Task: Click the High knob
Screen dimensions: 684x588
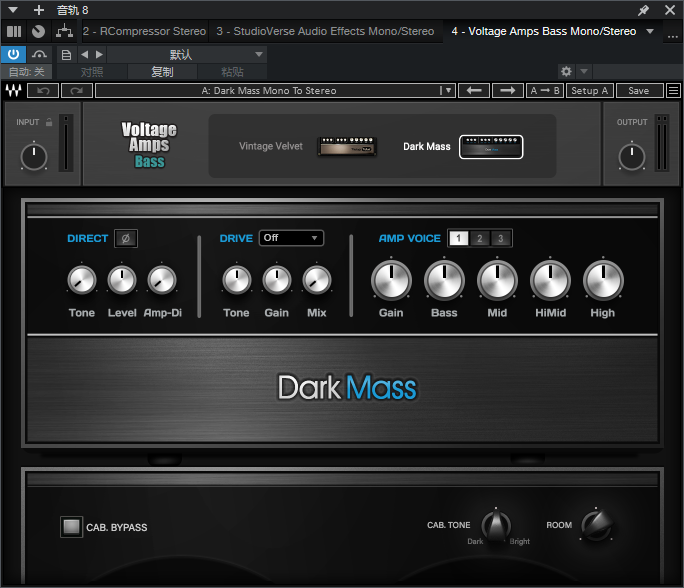Action: pos(603,280)
